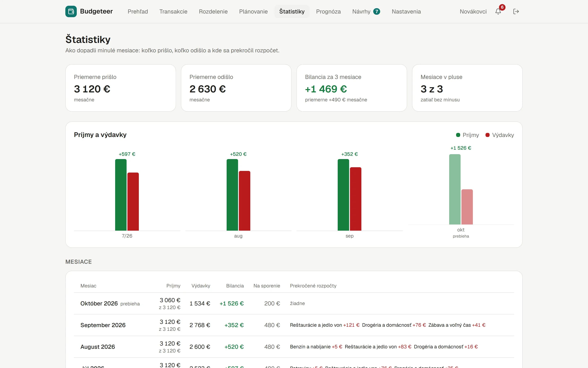The width and height of the screenshot is (588, 368).
Task: Click the faded green okt income bar
Action: click(455, 189)
